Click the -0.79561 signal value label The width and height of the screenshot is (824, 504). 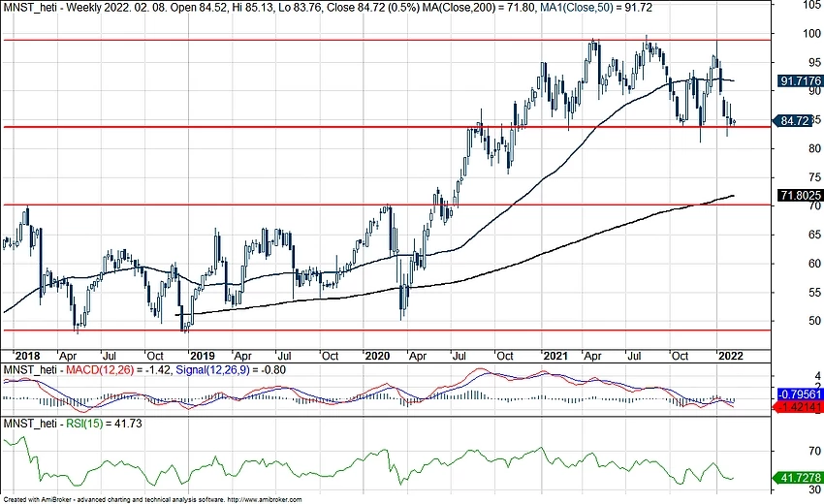point(800,394)
